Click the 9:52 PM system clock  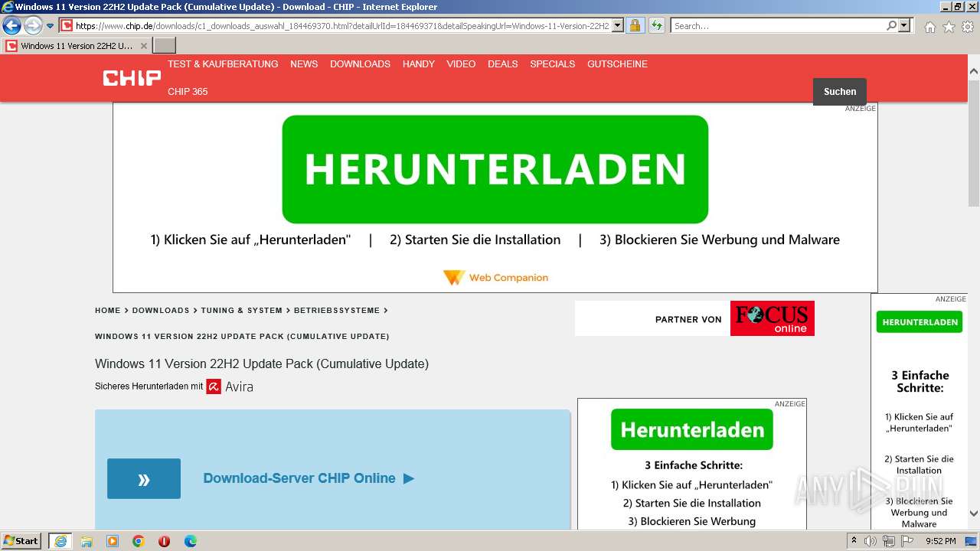[x=940, y=541]
